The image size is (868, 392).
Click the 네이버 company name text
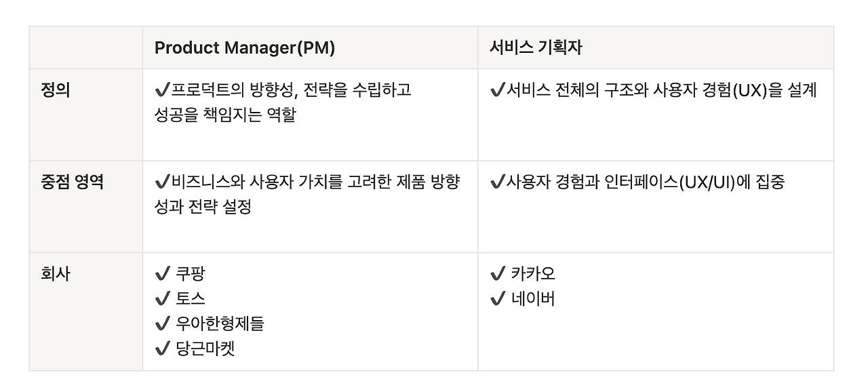(x=533, y=299)
